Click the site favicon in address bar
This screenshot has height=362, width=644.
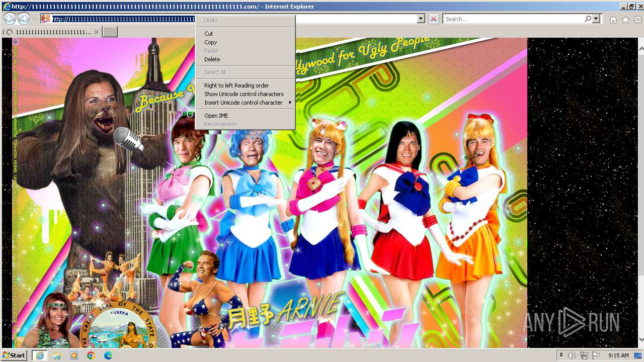click(x=46, y=19)
